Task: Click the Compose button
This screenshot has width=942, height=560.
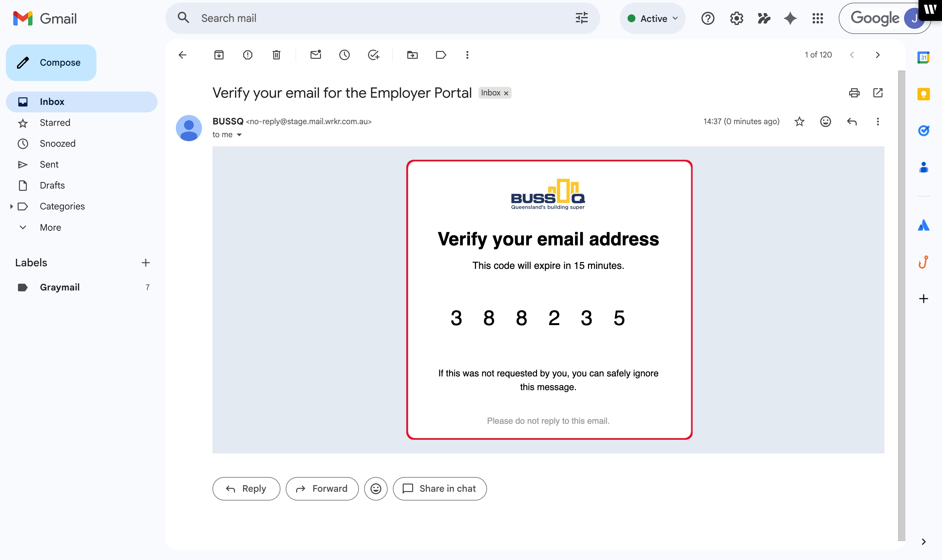Action: pyautogui.click(x=51, y=63)
